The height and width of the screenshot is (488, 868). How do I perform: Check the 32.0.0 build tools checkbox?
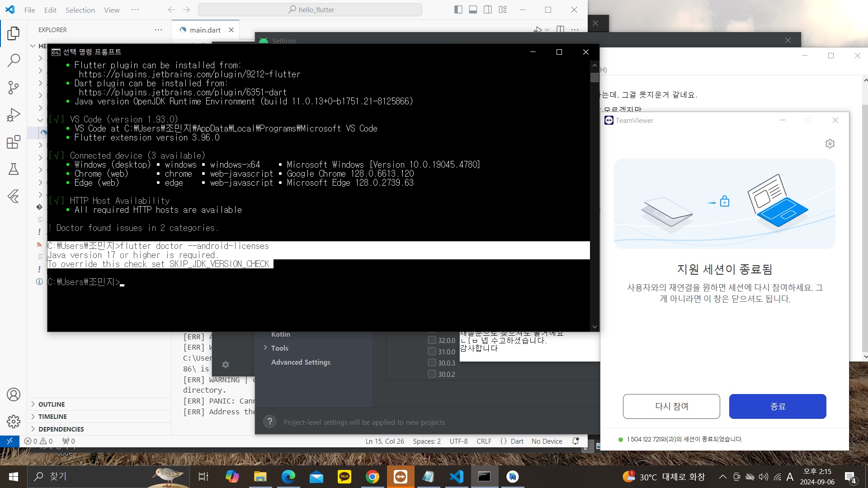(432, 340)
